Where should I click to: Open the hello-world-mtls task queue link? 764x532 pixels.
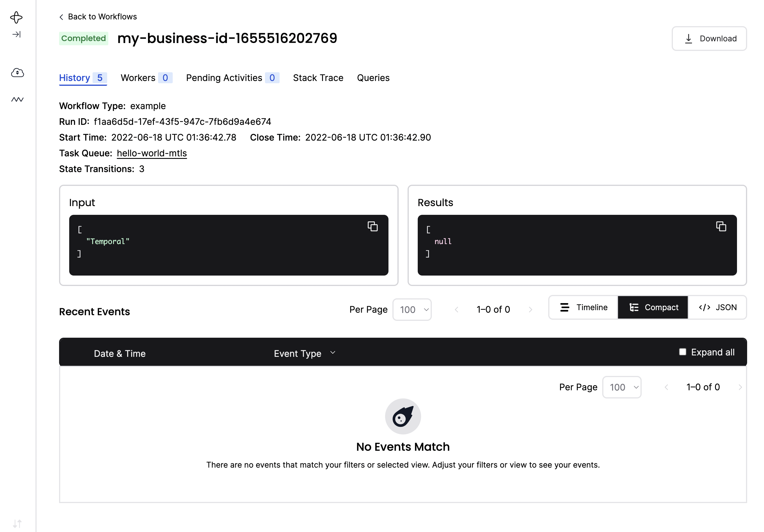click(152, 153)
